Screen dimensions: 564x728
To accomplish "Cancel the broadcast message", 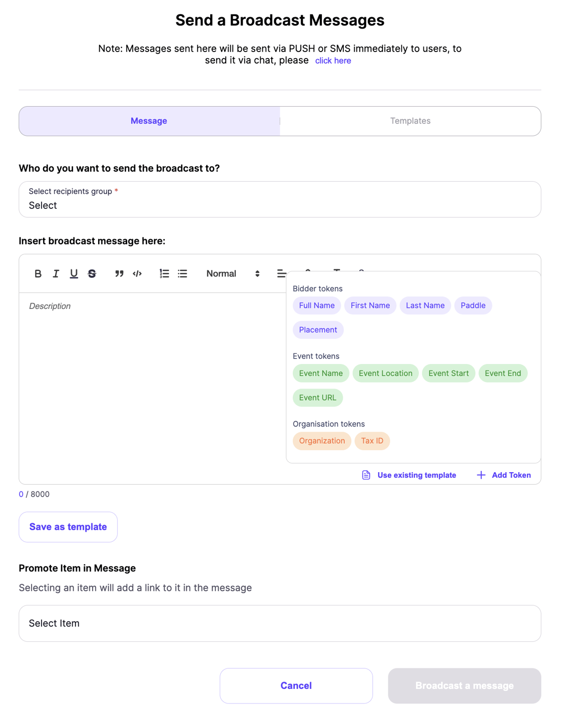I will 296,685.
